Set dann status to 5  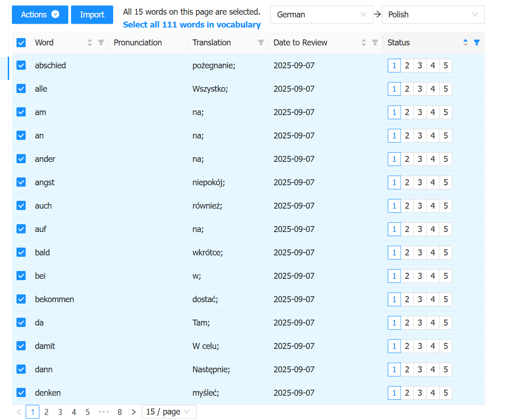pos(445,370)
